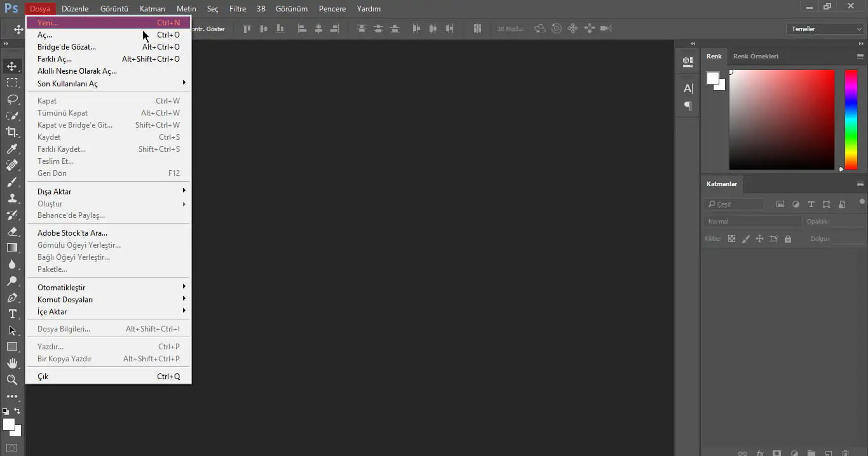Image resolution: width=868 pixels, height=456 pixels.
Task: Select the Rectangle shape tool
Action: point(12,347)
